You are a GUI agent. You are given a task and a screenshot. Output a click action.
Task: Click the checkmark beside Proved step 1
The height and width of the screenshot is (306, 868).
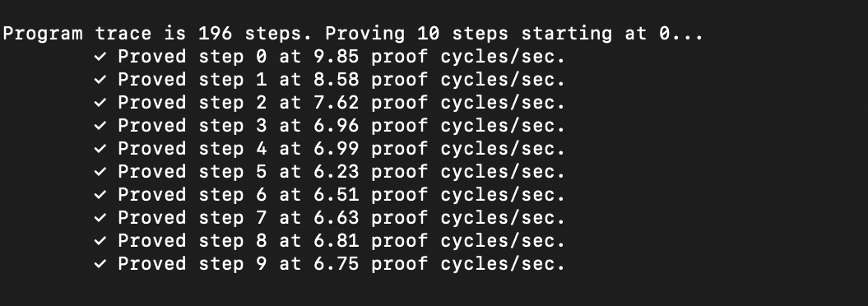[x=100, y=80]
